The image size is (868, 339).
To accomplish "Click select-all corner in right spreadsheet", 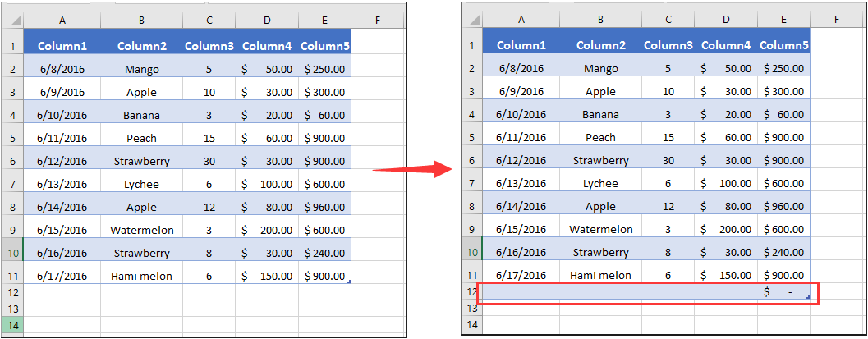I will tap(471, 20).
